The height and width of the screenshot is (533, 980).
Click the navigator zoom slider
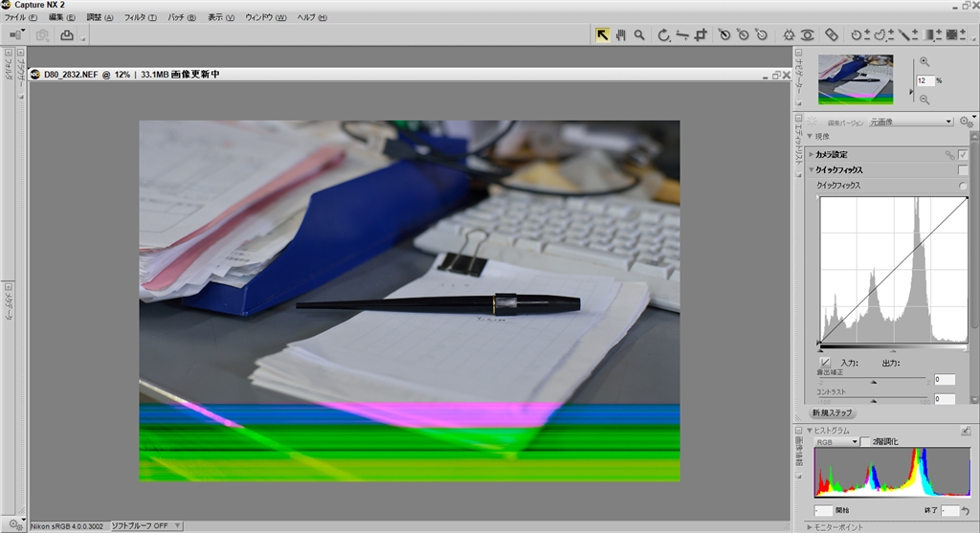tap(911, 92)
